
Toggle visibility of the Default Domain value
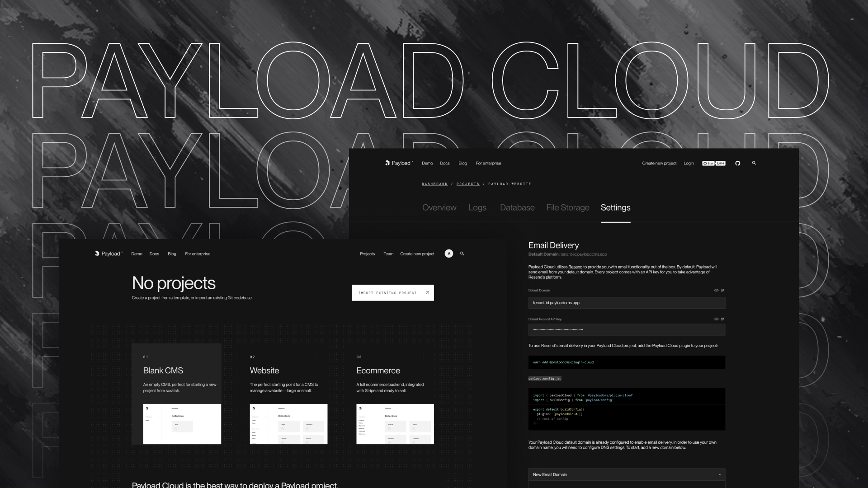716,290
